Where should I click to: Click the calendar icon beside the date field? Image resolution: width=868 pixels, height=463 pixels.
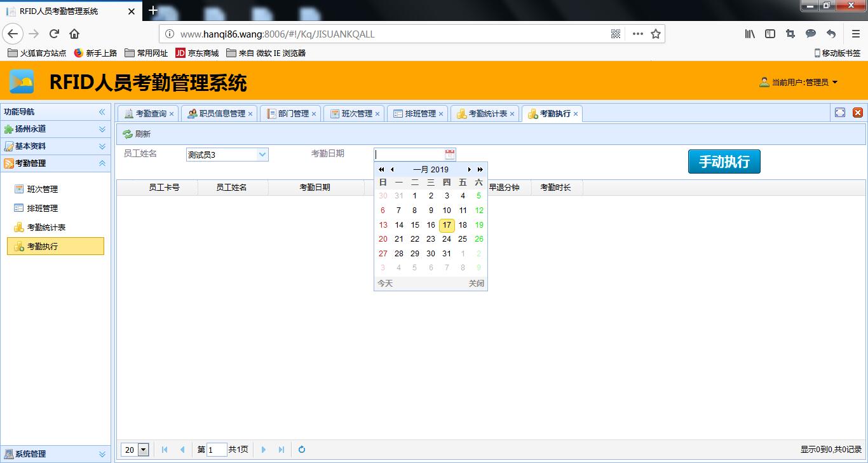click(450, 154)
